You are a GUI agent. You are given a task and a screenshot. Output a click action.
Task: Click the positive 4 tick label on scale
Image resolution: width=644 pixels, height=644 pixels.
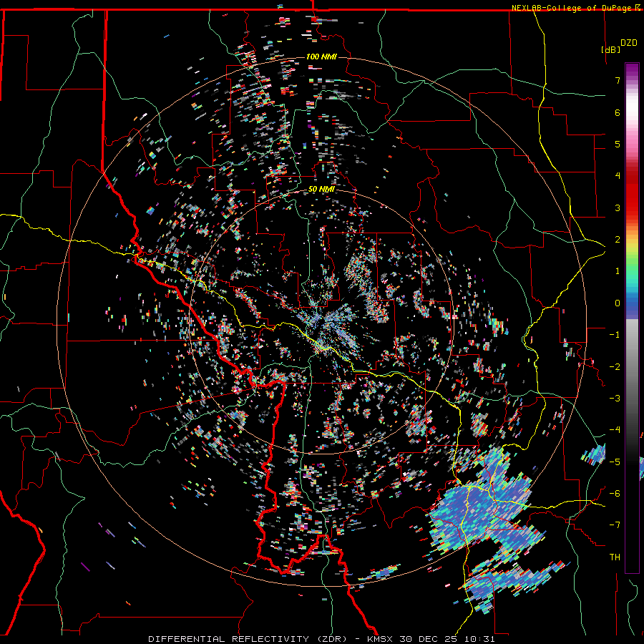[618, 176]
